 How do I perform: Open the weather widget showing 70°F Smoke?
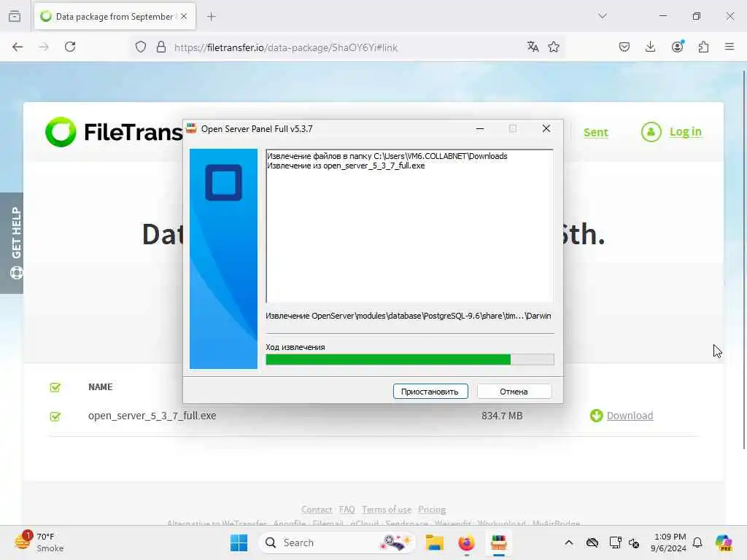(39, 542)
